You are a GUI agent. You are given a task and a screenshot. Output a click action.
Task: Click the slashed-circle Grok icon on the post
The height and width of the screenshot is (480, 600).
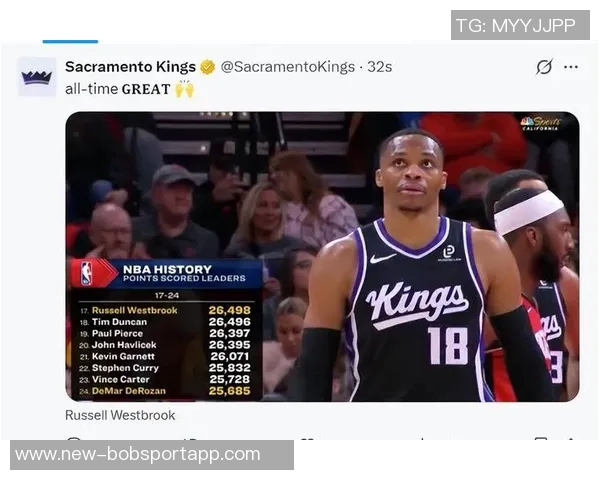544,67
